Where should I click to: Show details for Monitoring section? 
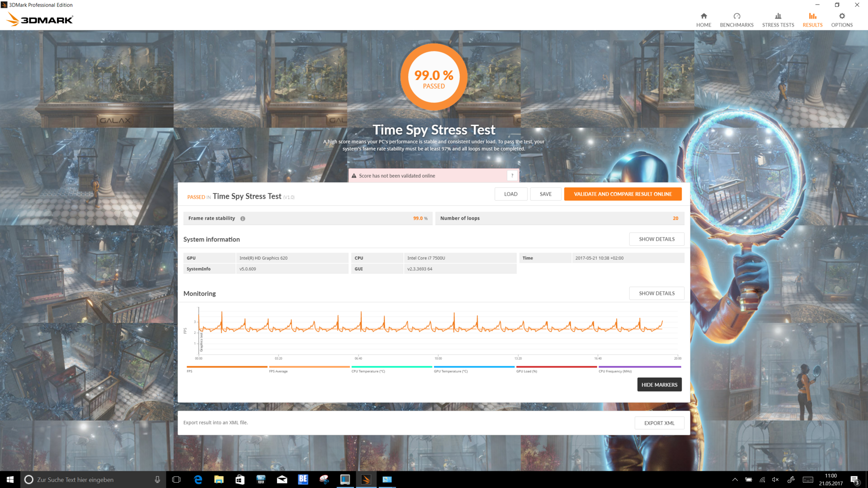(656, 293)
